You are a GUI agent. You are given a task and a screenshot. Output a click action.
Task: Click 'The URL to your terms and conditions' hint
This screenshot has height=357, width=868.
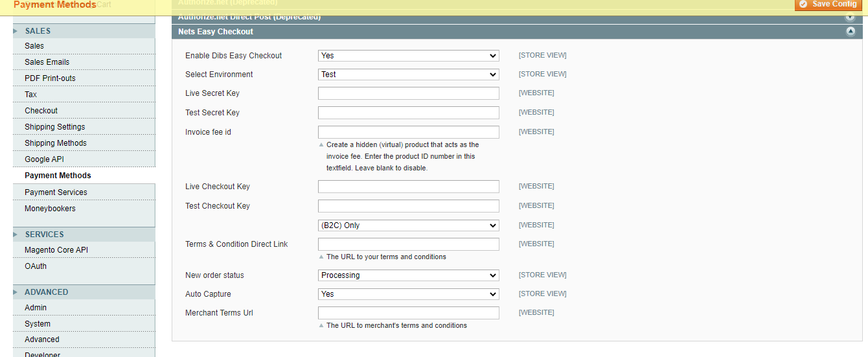(386, 257)
